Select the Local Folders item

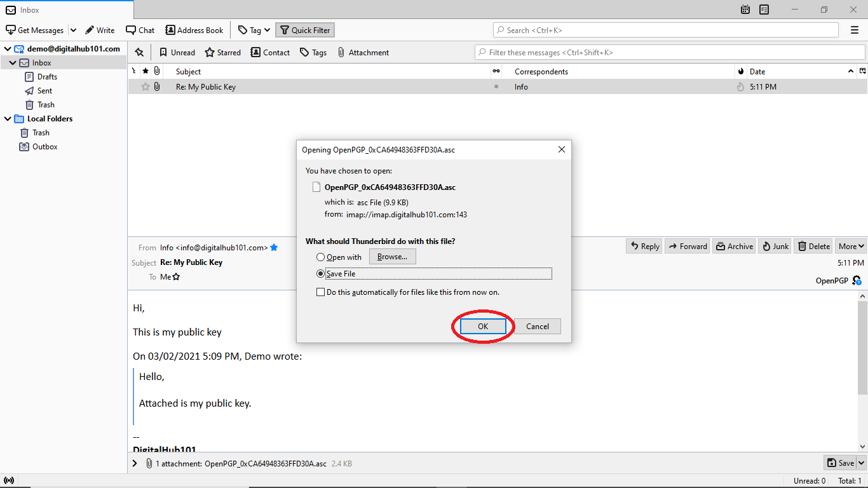click(50, 119)
